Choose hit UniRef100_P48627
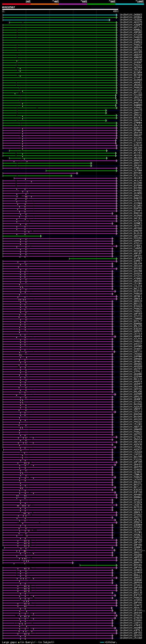 point(131,45)
